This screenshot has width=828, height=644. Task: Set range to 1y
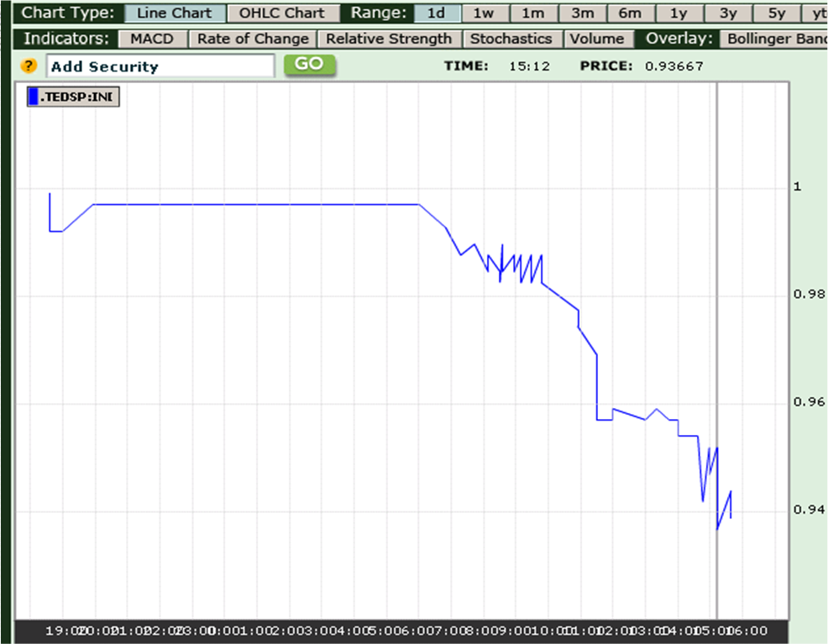(679, 13)
